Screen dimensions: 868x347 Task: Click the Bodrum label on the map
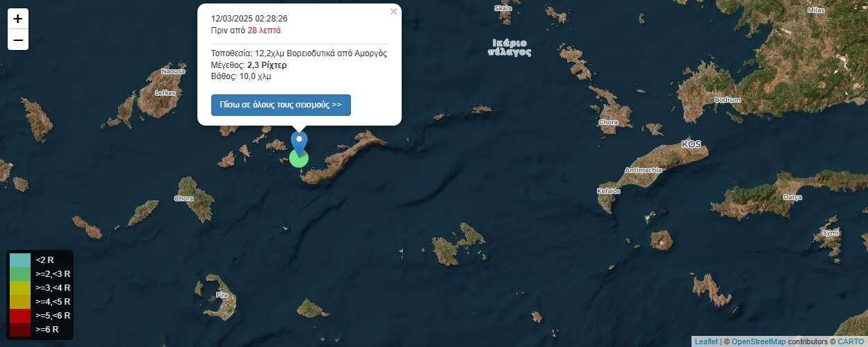tap(728, 100)
